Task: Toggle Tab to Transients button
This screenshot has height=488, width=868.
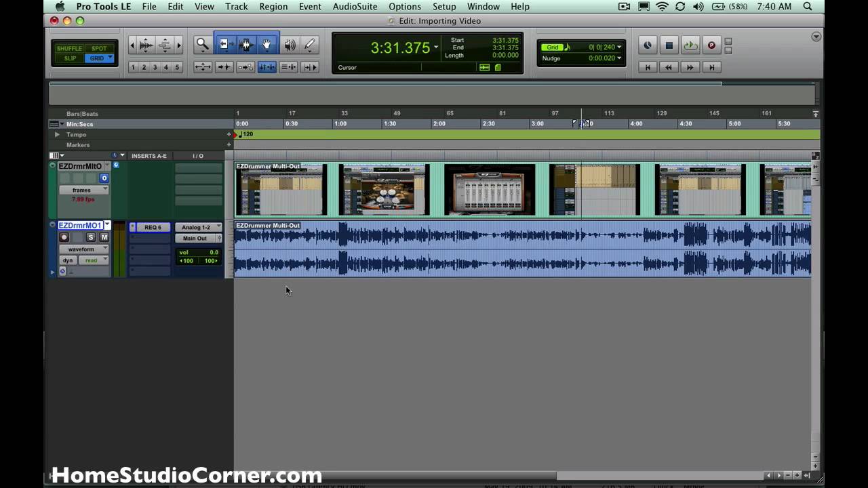Action: tap(224, 67)
